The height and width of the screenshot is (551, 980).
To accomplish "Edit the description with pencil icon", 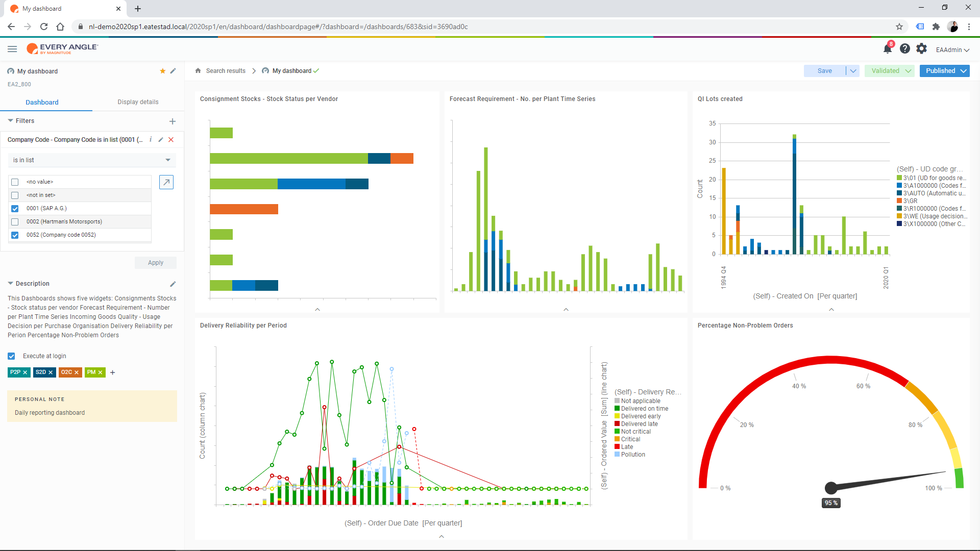I will (173, 284).
